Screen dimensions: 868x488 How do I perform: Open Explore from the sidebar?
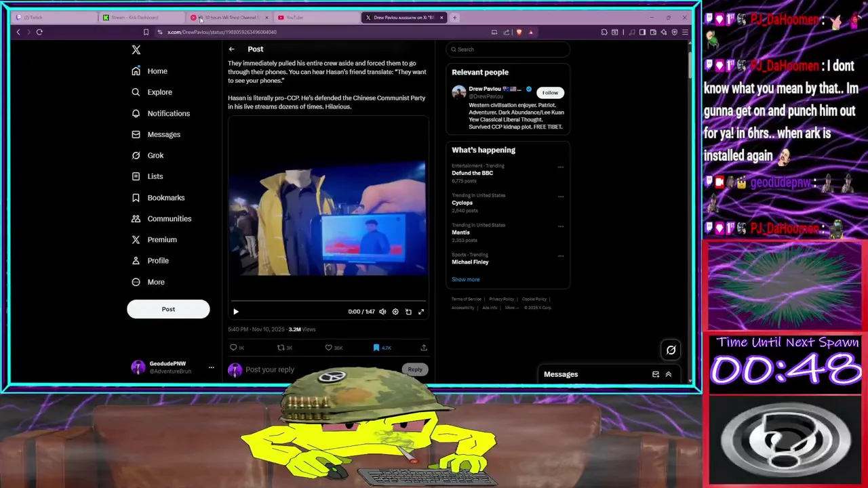[151, 92]
